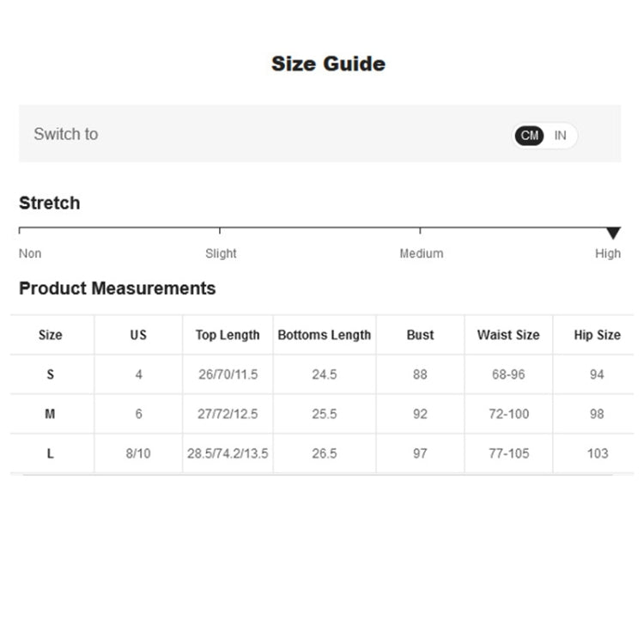Click the Medium stretch label

pyautogui.click(x=422, y=253)
